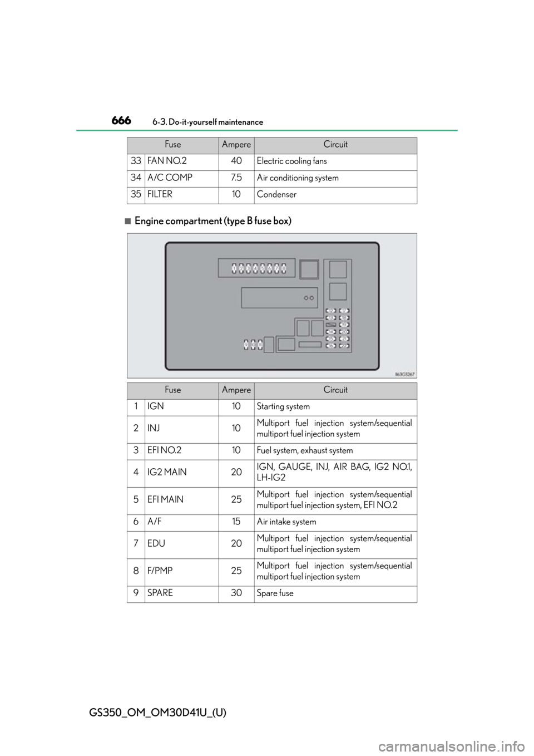Click 'Air intake system' circuit description
This screenshot has width=534, height=756.
click(x=286, y=522)
